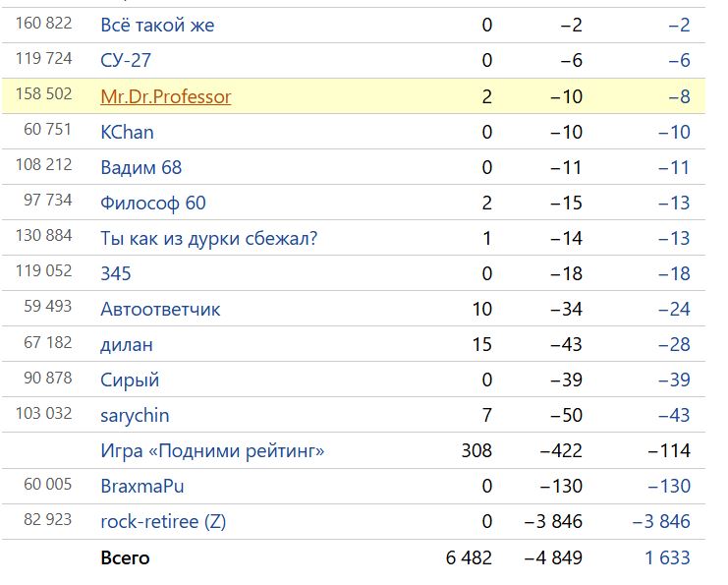
Task: Select the KChan user link
Action: point(127,132)
